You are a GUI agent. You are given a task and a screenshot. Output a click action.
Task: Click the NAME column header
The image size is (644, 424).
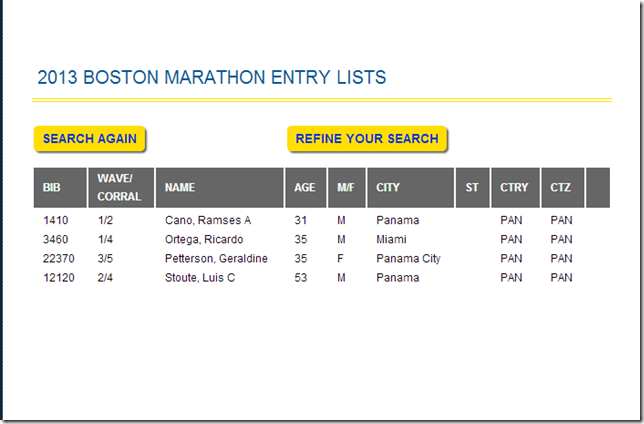click(220, 187)
